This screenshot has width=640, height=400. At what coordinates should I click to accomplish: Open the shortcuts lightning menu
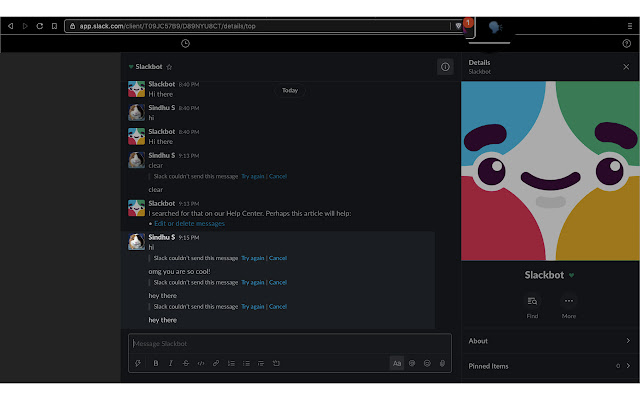(x=138, y=363)
